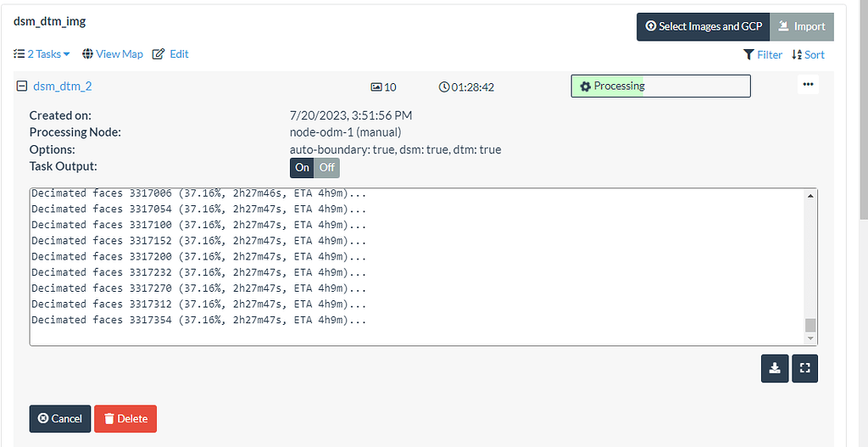Click the download task output icon
This screenshot has height=447, width=868.
coord(774,369)
